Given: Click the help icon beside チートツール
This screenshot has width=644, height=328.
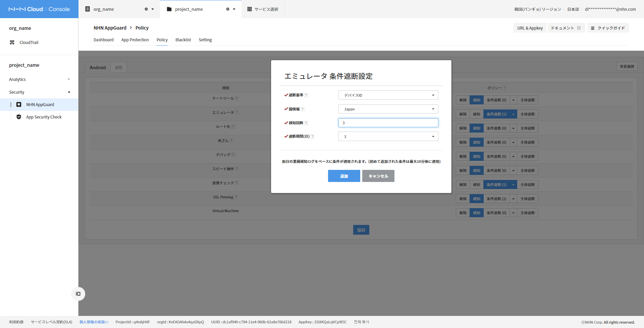Looking at the screenshot, I should click(x=237, y=98).
